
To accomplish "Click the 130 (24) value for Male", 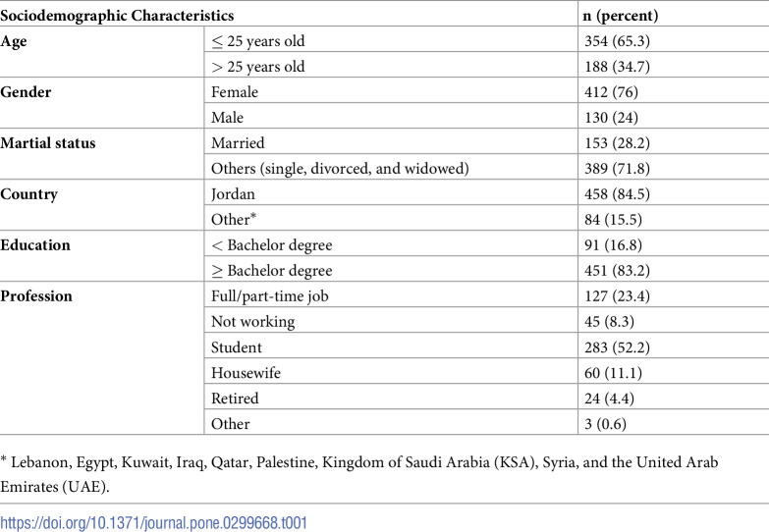I will coord(611,118).
